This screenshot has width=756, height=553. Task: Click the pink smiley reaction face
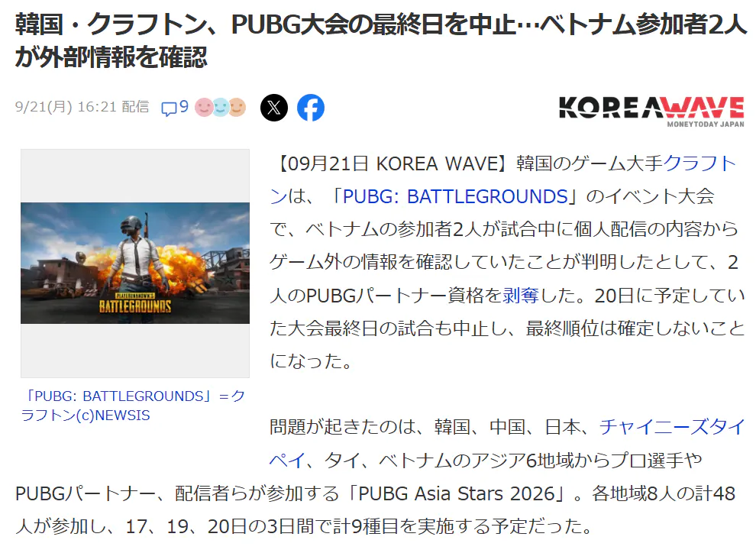coord(203,107)
